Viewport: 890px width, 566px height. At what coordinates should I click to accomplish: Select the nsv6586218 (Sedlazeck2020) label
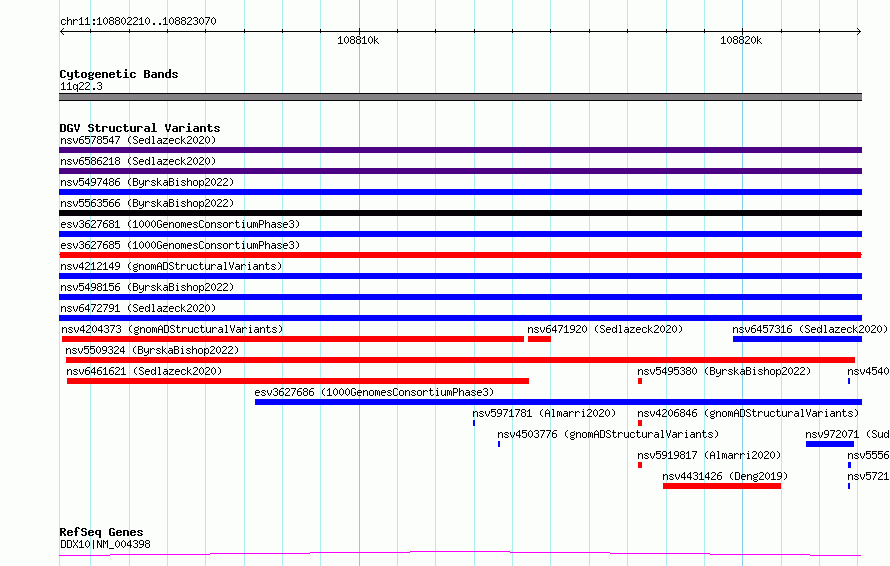point(138,161)
